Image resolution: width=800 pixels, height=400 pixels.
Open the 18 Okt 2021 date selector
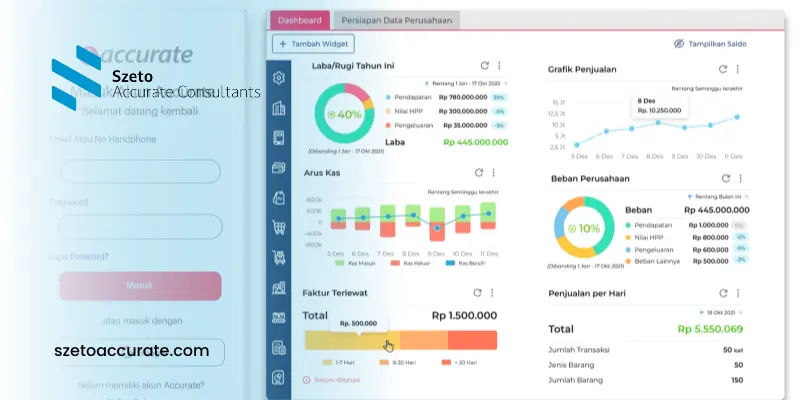tap(721, 312)
